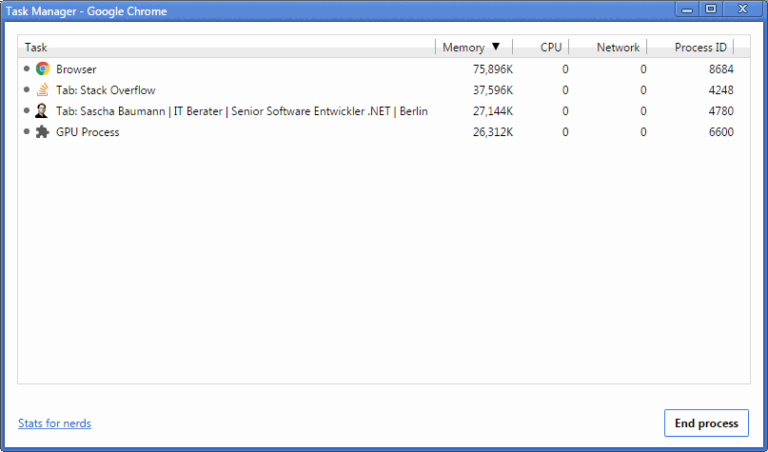Screen dimensions: 768x452
Task: Select the Tab: Stack Overflow row
Action: coord(384,90)
